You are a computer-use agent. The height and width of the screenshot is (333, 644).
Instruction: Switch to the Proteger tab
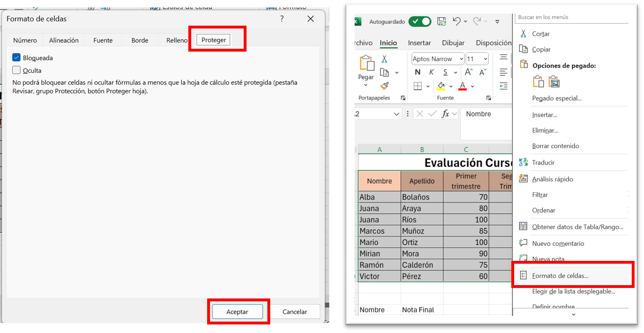[213, 40]
